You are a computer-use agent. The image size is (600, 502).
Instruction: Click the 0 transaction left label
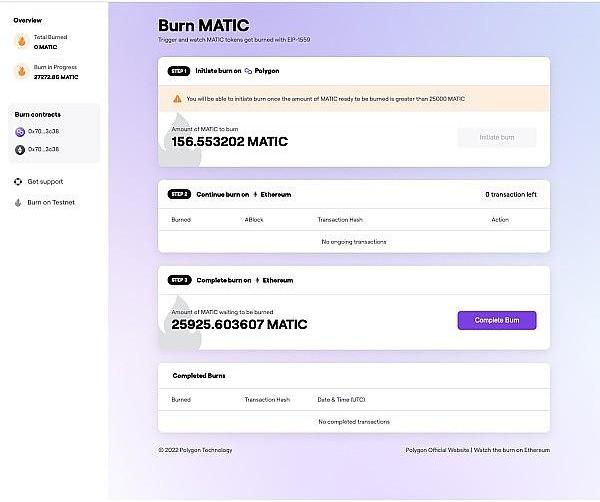click(510, 194)
